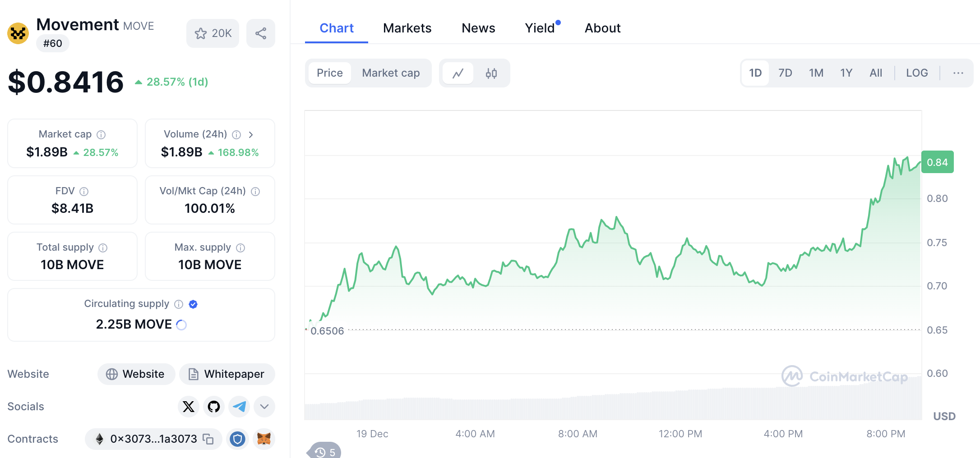This screenshot has width=980, height=458.
Task: Select the 7D time range
Action: (x=785, y=73)
